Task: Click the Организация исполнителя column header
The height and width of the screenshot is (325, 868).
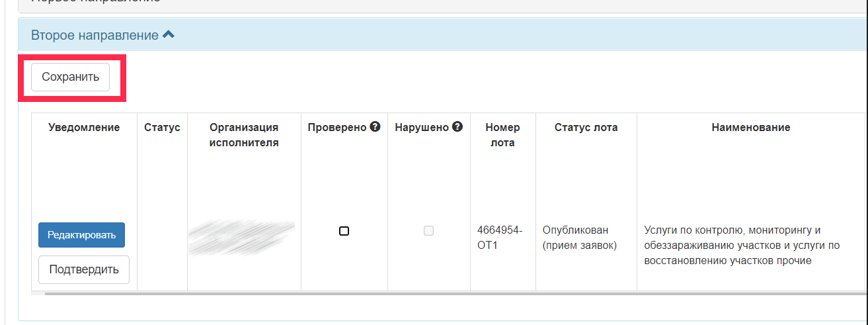Action: [x=244, y=135]
